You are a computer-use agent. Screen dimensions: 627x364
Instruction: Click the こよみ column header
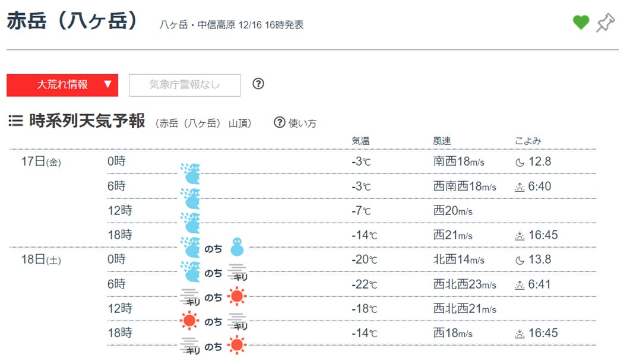pos(528,141)
